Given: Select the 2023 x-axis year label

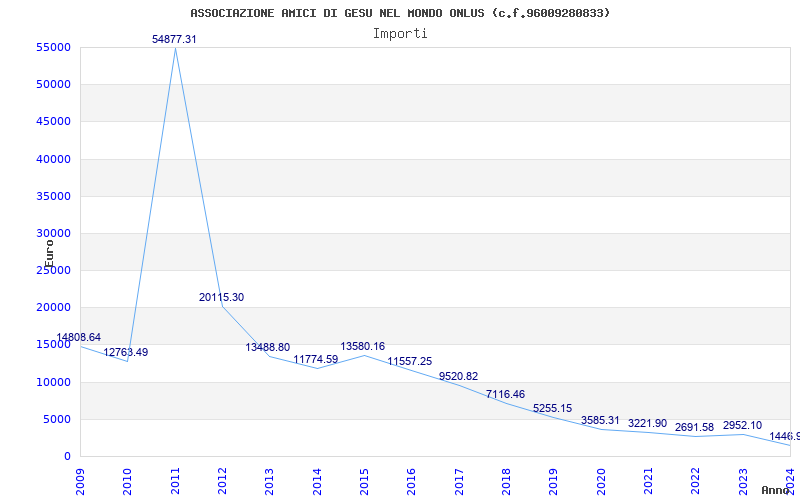Looking at the screenshot, I should tap(743, 482).
